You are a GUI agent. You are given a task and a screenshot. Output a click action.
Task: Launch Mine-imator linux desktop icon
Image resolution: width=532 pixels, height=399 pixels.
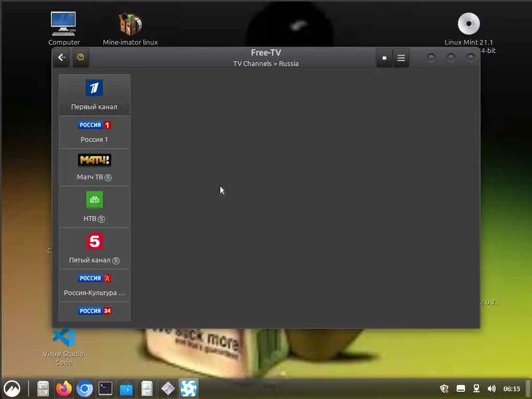(130, 29)
